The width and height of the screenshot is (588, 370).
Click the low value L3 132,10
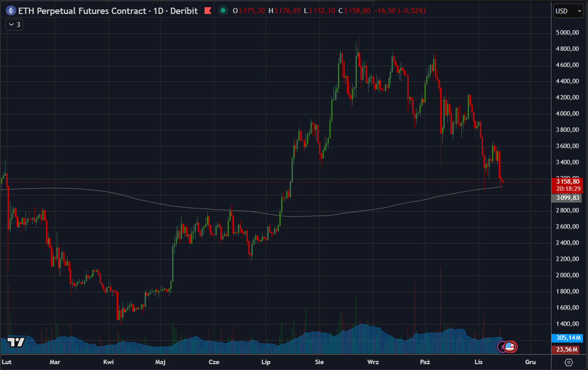click(319, 10)
